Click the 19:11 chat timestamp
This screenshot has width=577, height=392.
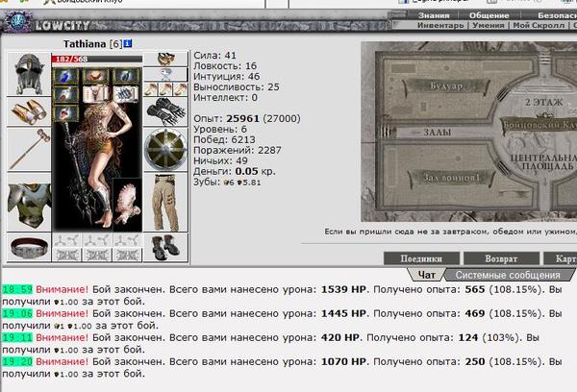tap(17, 337)
